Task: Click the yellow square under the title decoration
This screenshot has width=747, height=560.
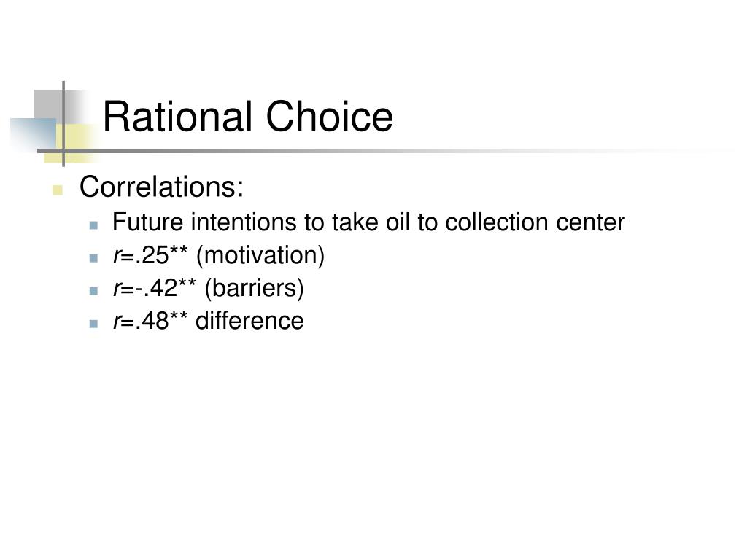Action: click(x=75, y=143)
